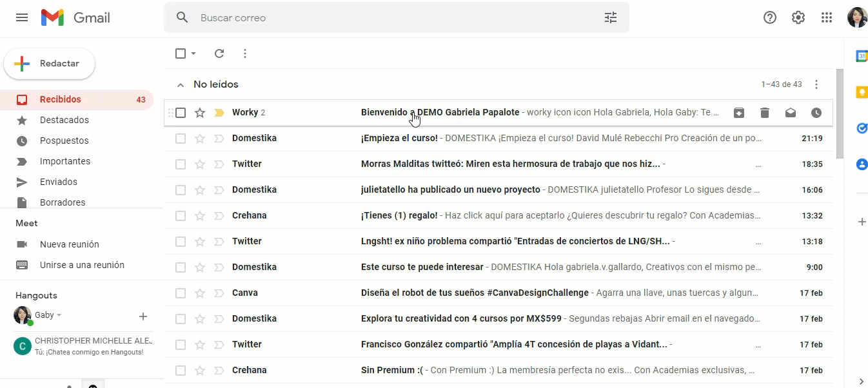
Task: Open No leídos section options menu
Action: [816, 84]
